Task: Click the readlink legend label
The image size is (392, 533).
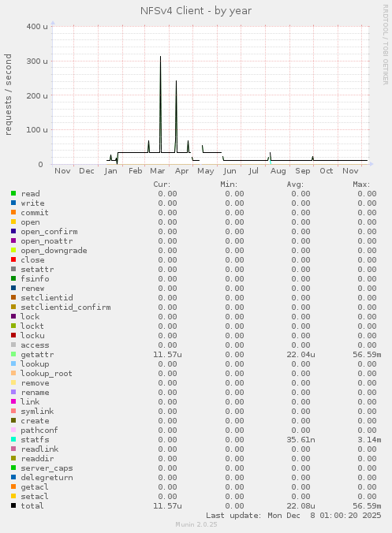Action: (39, 449)
